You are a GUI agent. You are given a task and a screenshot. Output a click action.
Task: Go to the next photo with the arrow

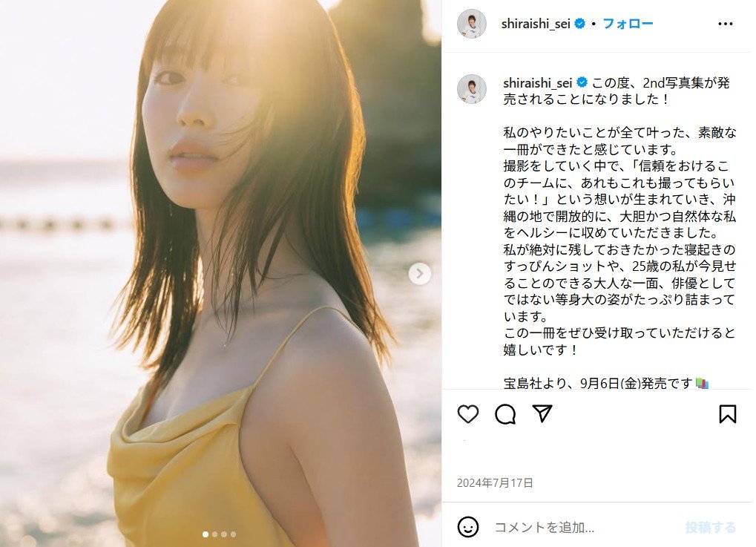tap(420, 273)
